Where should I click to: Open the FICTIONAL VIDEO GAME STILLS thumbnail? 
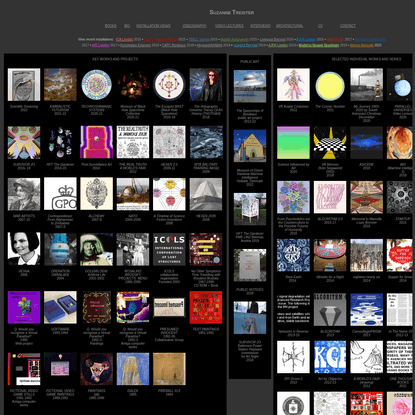[x=24, y=369]
